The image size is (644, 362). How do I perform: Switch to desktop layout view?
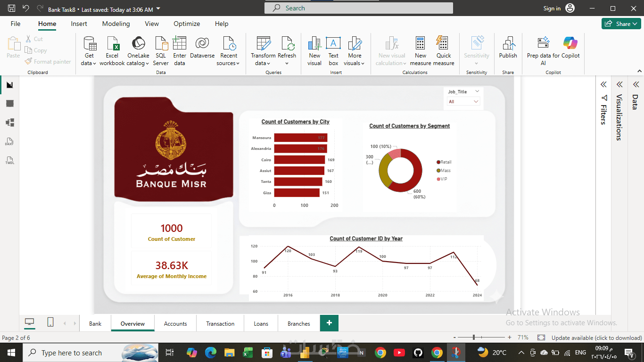pos(30,322)
